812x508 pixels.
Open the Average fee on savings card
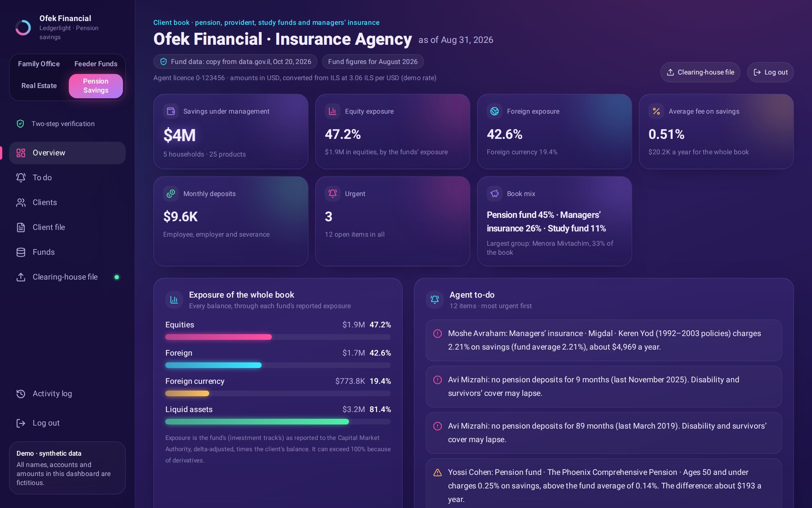[x=716, y=131]
